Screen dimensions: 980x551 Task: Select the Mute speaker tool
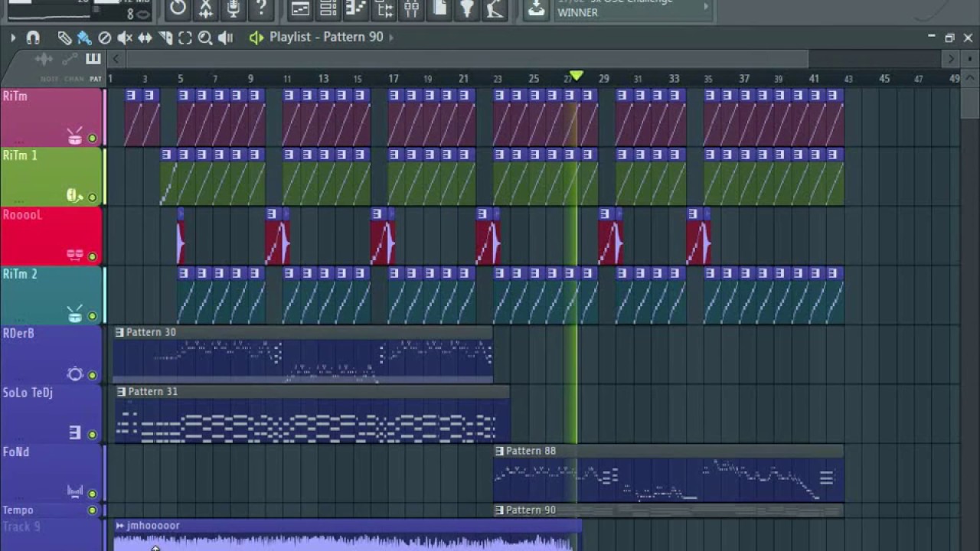click(x=125, y=37)
